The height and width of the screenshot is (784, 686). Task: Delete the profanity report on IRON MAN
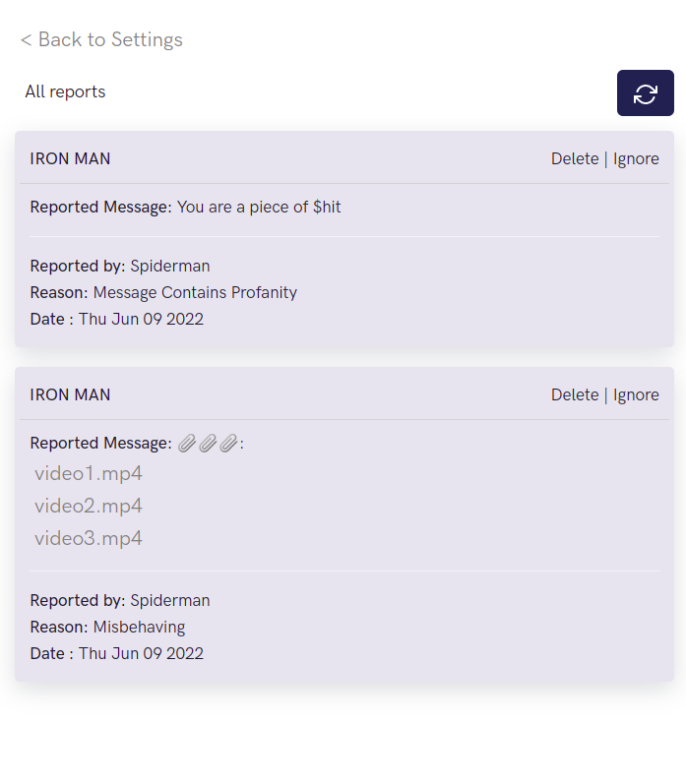click(575, 158)
